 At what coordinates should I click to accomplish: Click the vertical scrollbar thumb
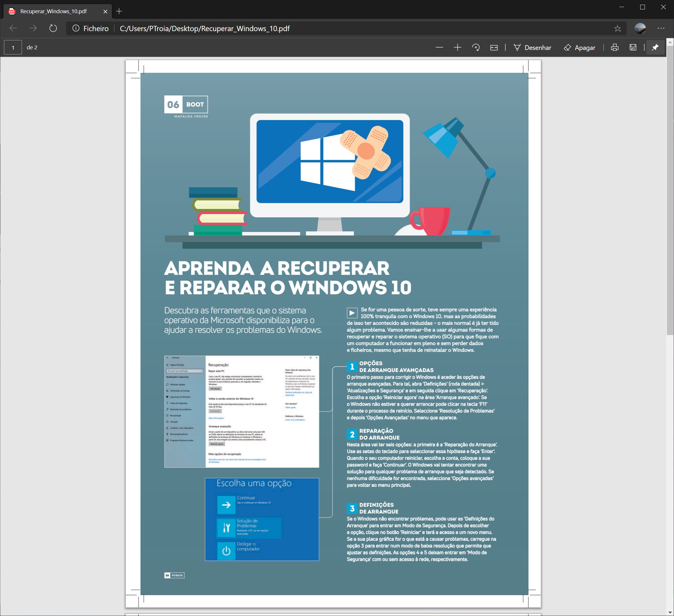click(x=670, y=191)
